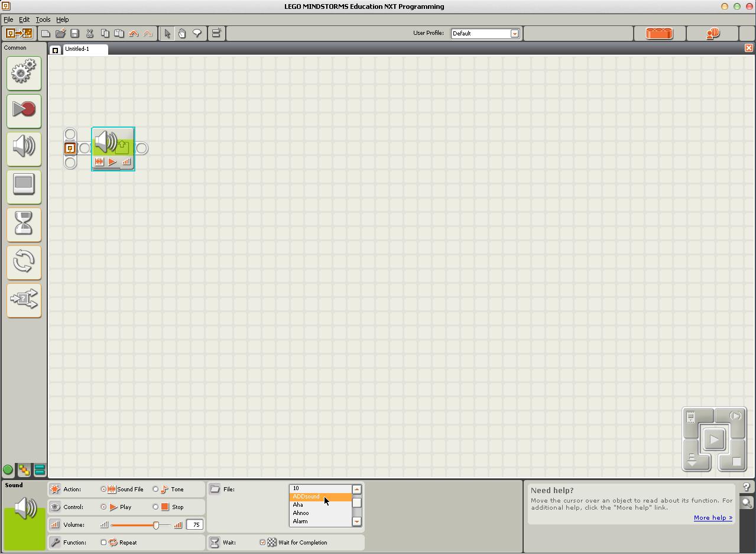Open the Robot Educator orange brick button
Screen dimensions: 756x554
660,34
